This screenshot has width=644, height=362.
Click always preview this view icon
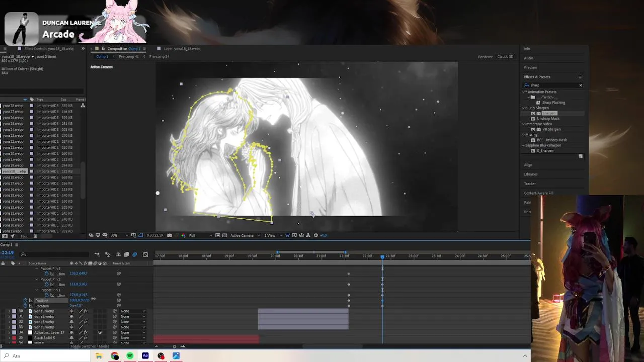tap(91, 235)
